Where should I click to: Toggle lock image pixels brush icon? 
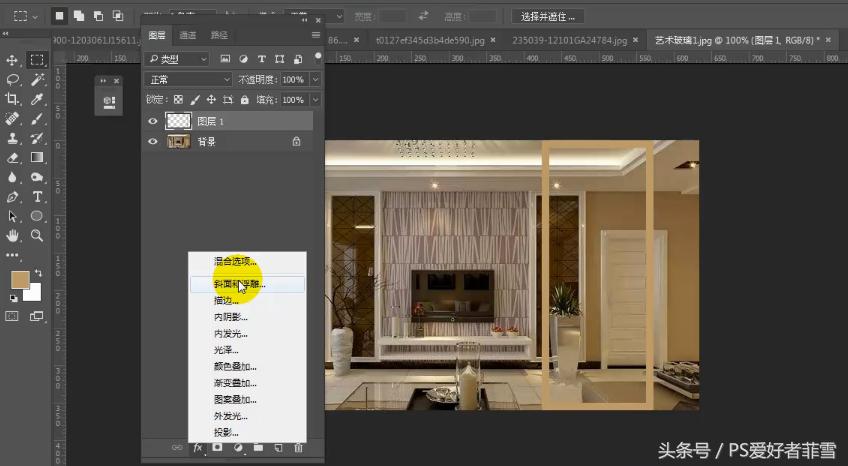(x=195, y=99)
